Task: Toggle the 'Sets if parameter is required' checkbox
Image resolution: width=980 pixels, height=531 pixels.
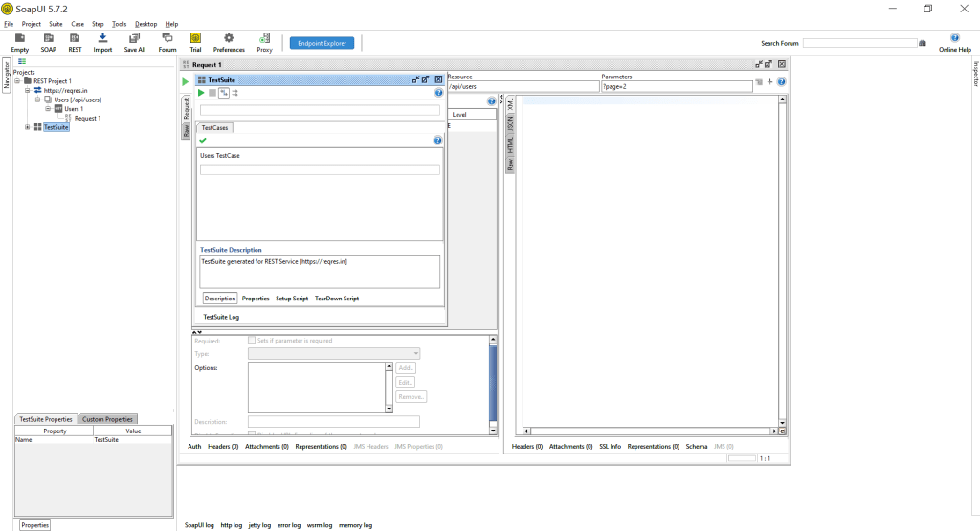Action: tap(252, 341)
